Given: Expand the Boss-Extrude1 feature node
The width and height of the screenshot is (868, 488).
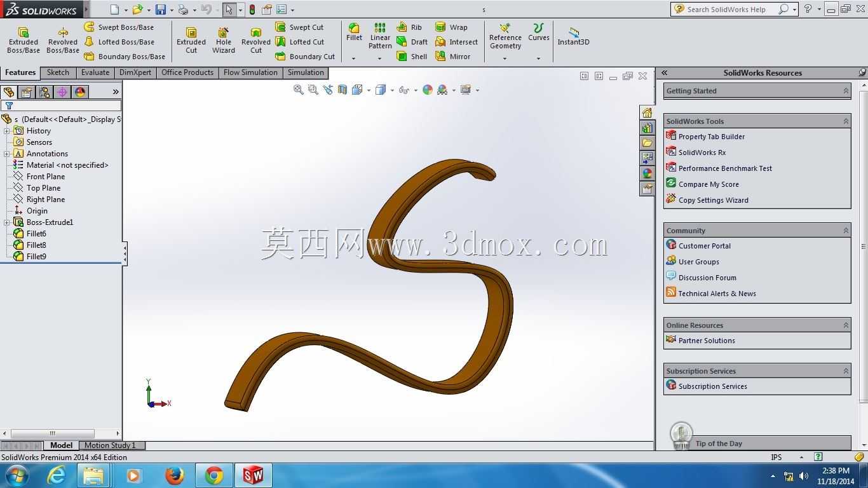Looking at the screenshot, I should click(7, 222).
